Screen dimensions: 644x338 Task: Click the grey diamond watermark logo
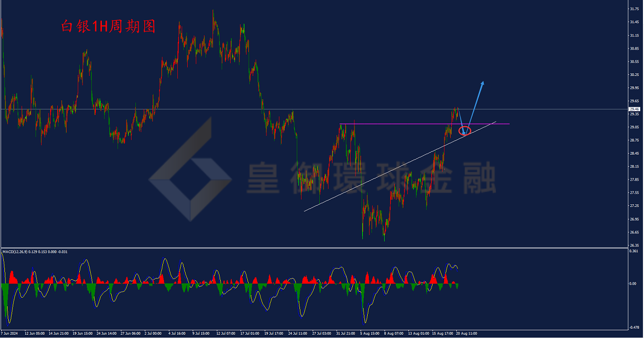coord(190,169)
